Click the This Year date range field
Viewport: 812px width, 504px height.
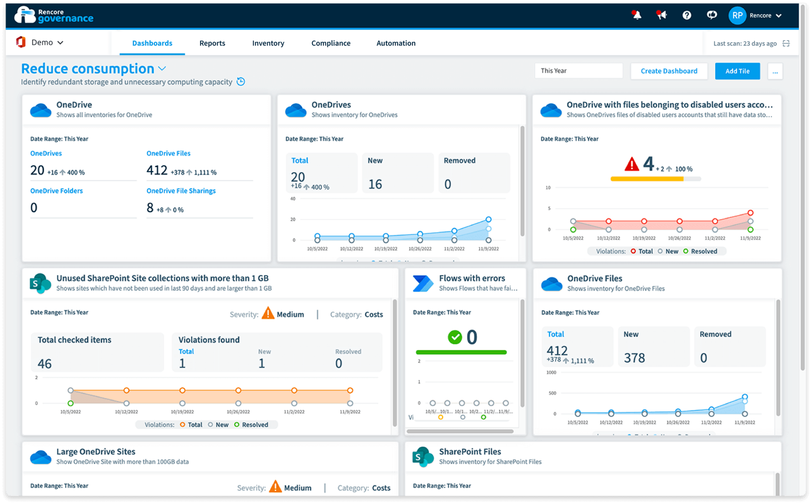coord(578,71)
